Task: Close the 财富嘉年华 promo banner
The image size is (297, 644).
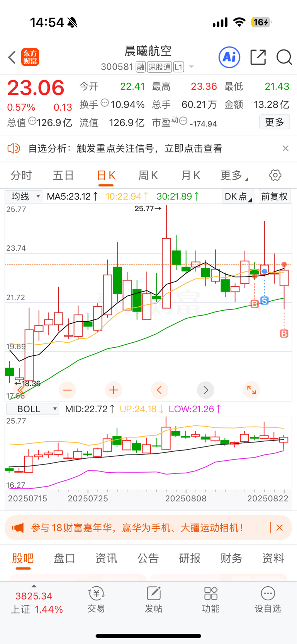Action: click(x=280, y=528)
